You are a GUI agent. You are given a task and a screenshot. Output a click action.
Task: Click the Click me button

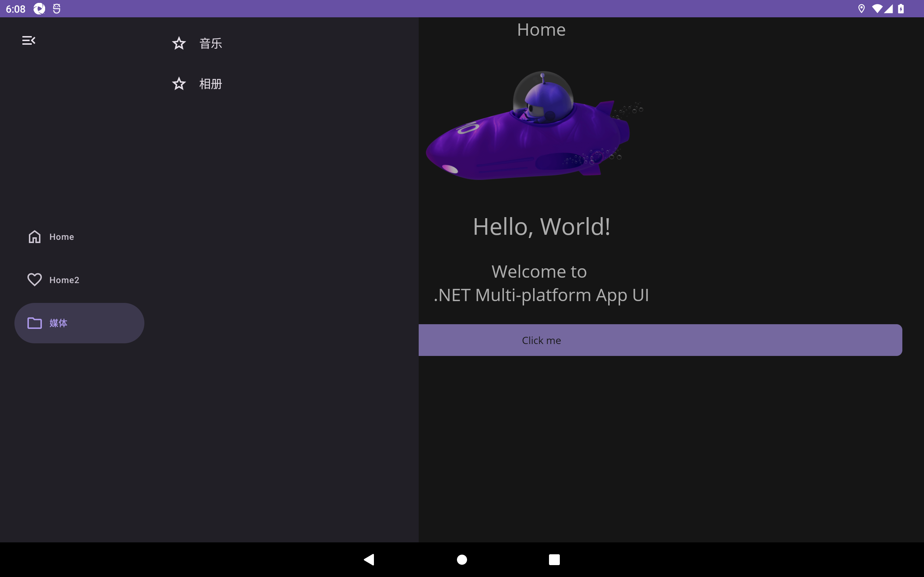pos(660,340)
